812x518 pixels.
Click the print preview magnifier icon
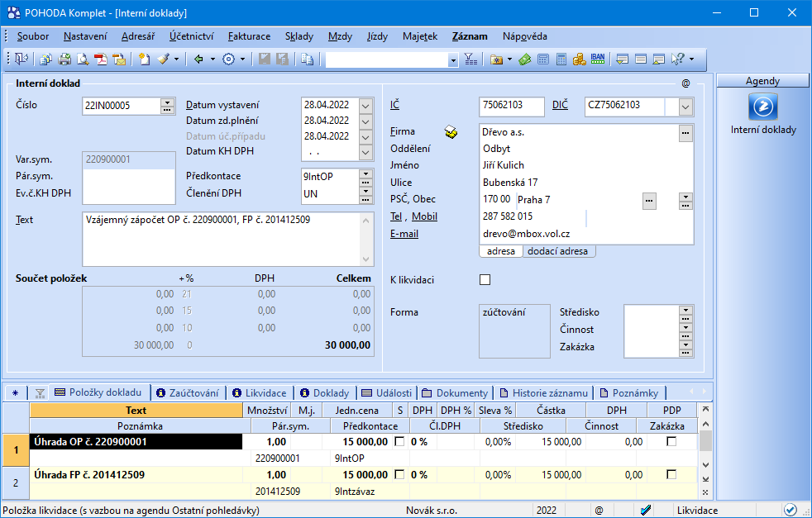(x=83, y=59)
